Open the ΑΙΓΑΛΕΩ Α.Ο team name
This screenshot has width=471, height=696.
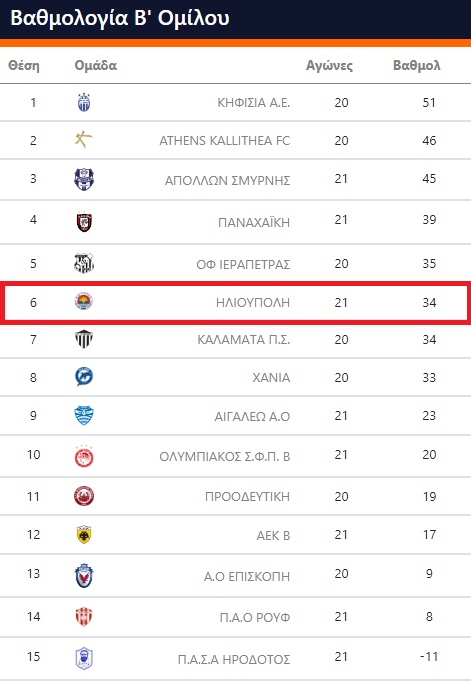[252, 416]
